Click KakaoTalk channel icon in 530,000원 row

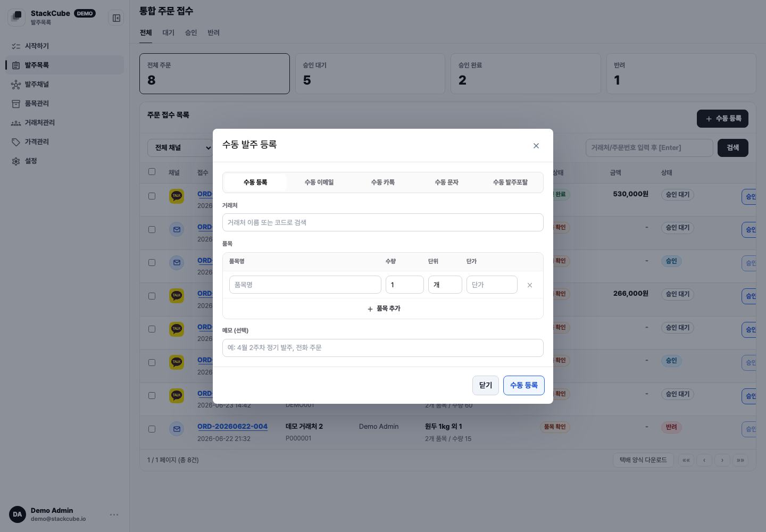click(177, 196)
